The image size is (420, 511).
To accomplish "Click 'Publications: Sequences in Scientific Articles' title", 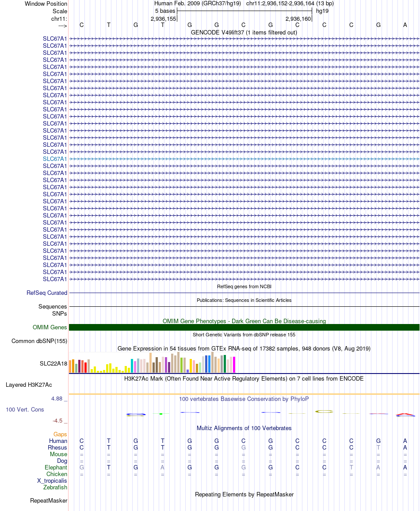I will click(x=244, y=300).
